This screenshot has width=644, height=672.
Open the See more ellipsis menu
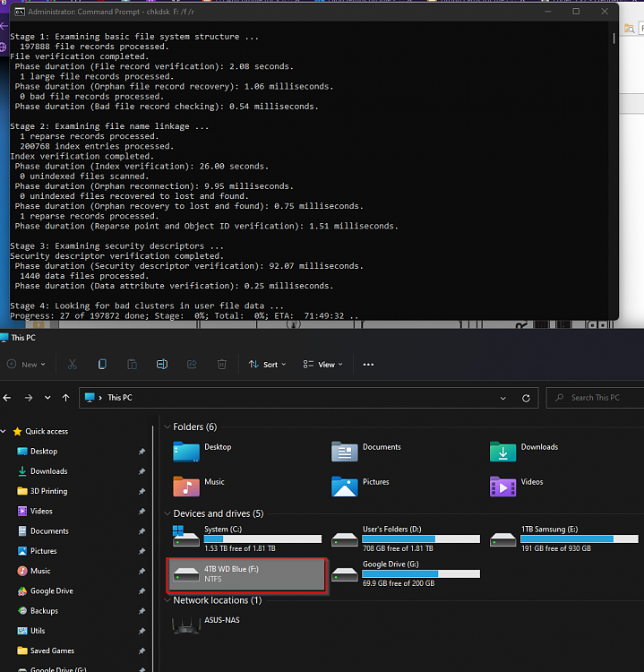(368, 365)
